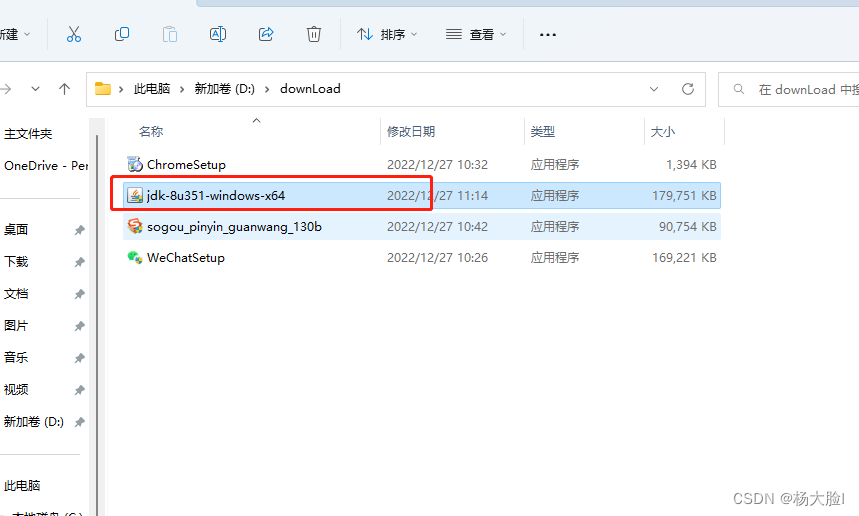Select downLoad in the address breadcrumb
This screenshot has height=516, width=859.
click(310, 89)
